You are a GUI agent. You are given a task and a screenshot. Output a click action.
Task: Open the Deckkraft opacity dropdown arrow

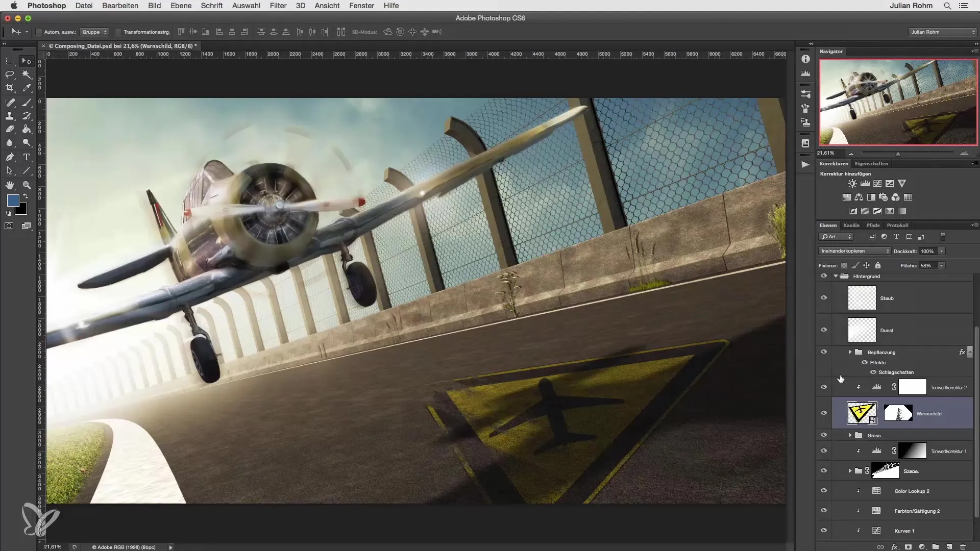click(x=942, y=251)
